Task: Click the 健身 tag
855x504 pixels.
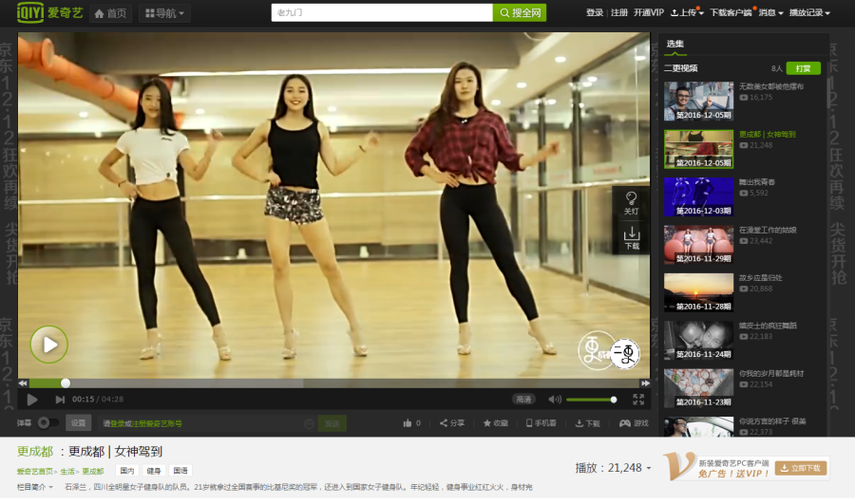Action: click(154, 471)
